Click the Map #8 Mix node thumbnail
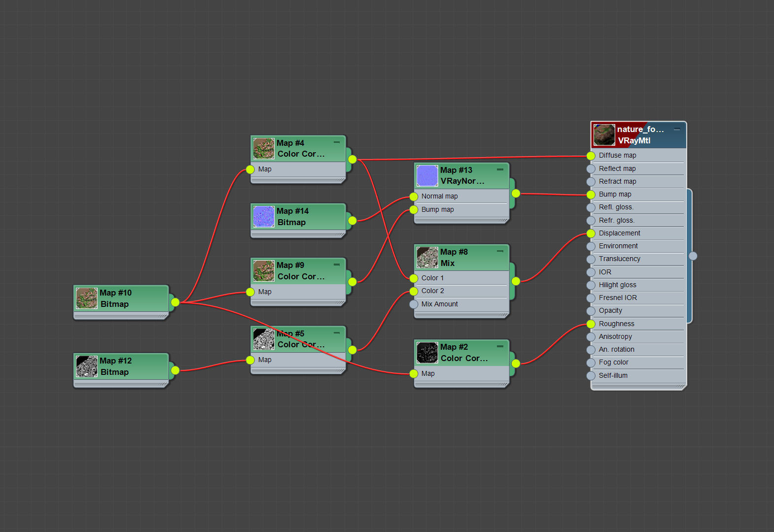Viewport: 774px width, 532px height. pos(427,258)
